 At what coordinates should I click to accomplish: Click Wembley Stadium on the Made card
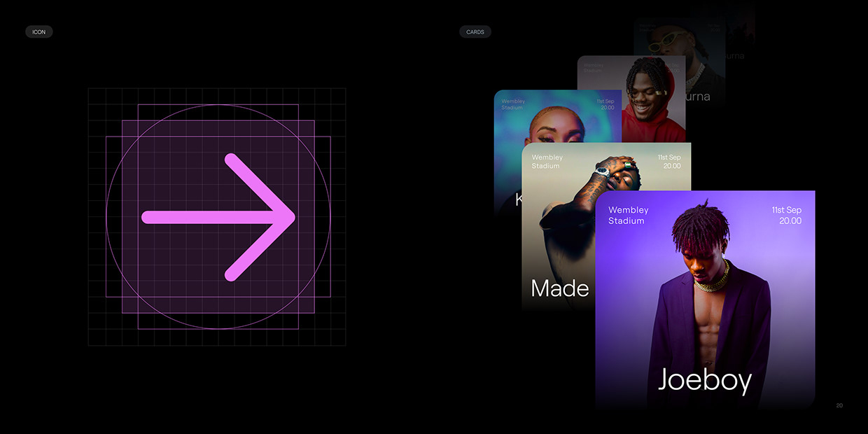(547, 162)
